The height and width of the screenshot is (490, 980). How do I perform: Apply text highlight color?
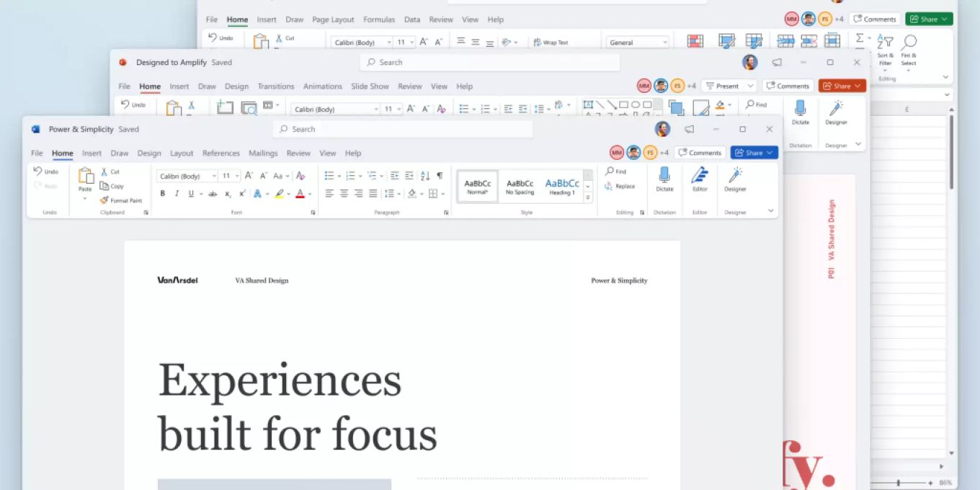[x=280, y=194]
